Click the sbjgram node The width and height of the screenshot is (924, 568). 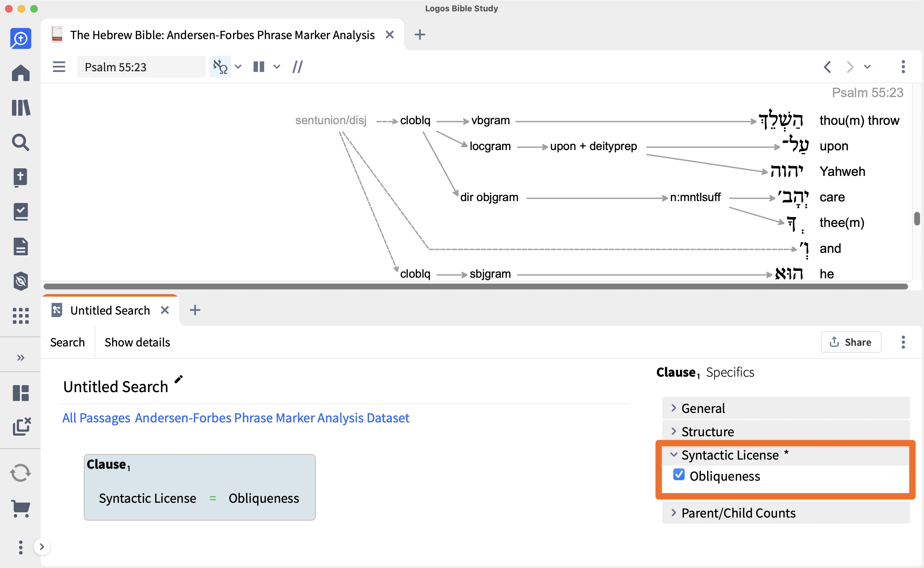[490, 274]
